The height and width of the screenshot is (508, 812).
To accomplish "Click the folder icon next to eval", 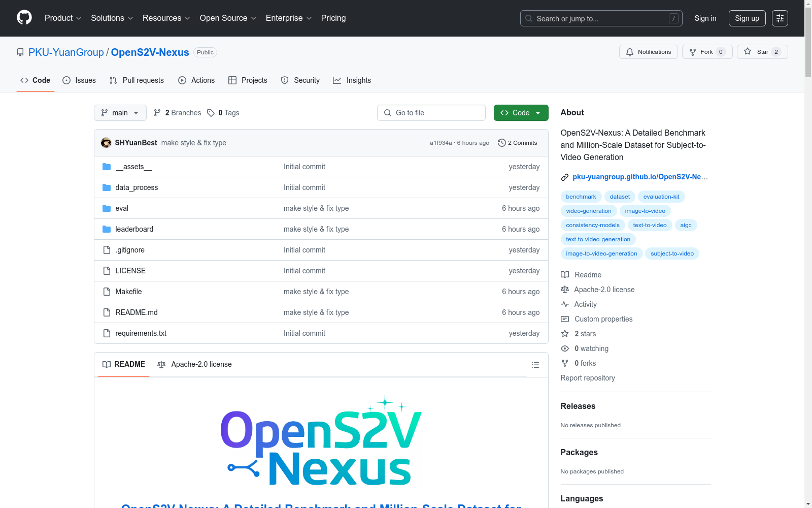I will coord(107,208).
